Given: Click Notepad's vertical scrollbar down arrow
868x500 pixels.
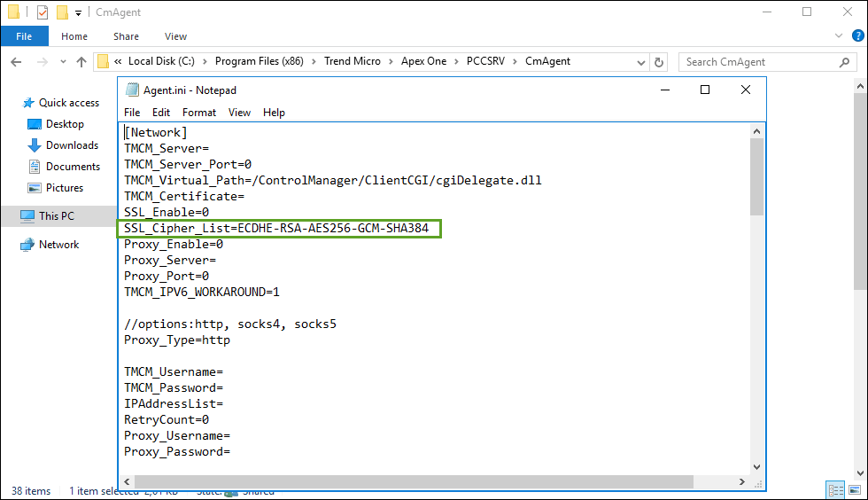Looking at the screenshot, I should click(757, 467).
